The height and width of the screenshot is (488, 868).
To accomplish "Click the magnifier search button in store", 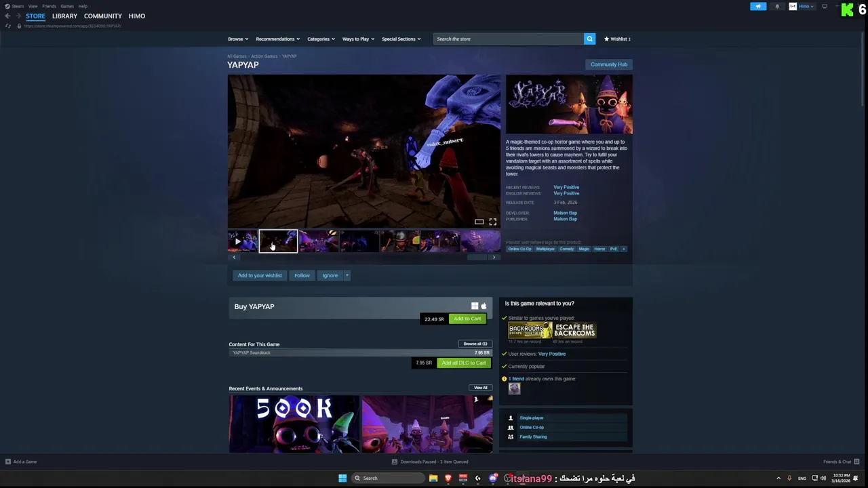I will [x=589, y=39].
